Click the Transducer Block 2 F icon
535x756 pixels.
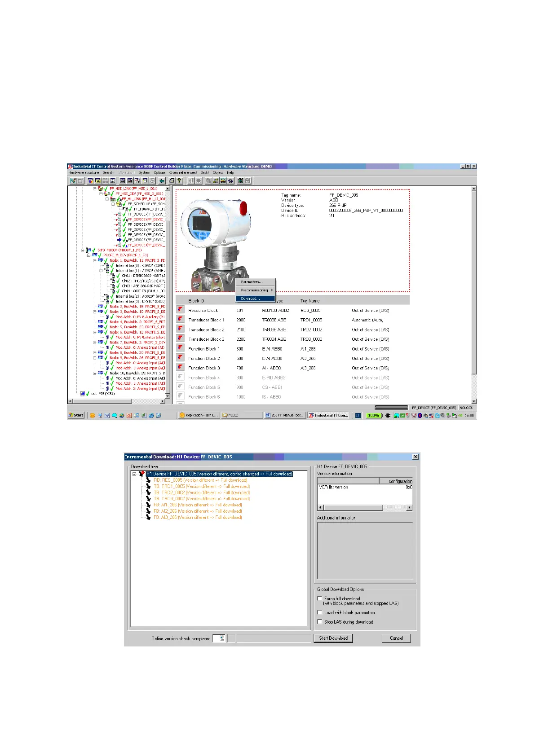181,329
